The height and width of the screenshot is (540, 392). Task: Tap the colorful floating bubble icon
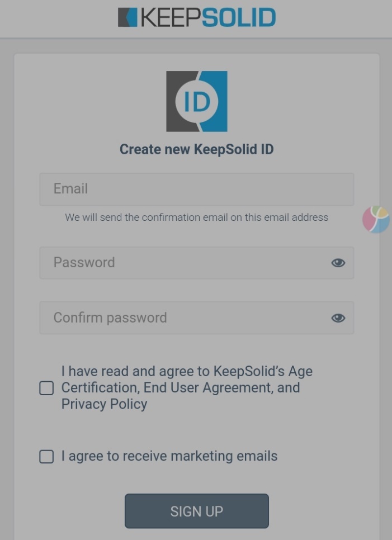tap(376, 219)
